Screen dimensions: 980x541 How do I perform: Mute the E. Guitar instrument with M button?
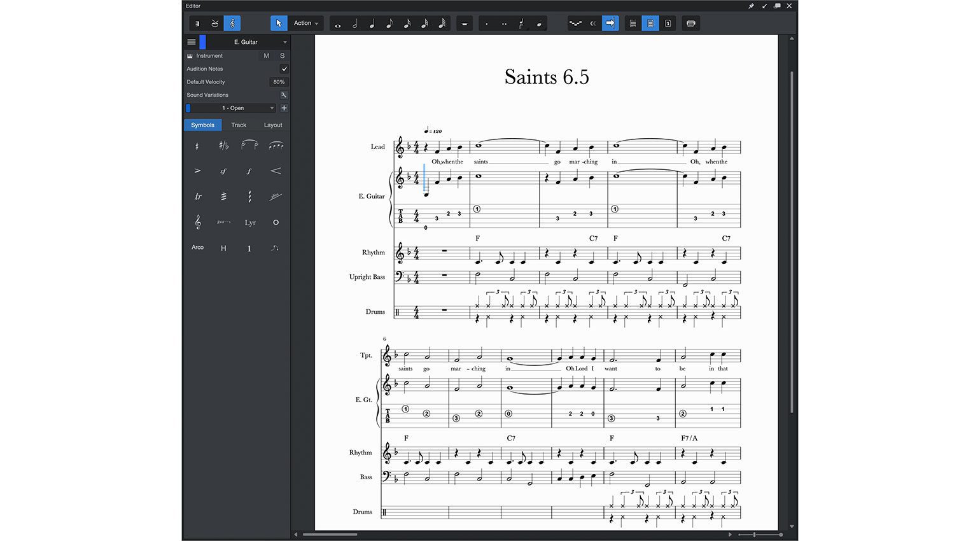coord(267,55)
